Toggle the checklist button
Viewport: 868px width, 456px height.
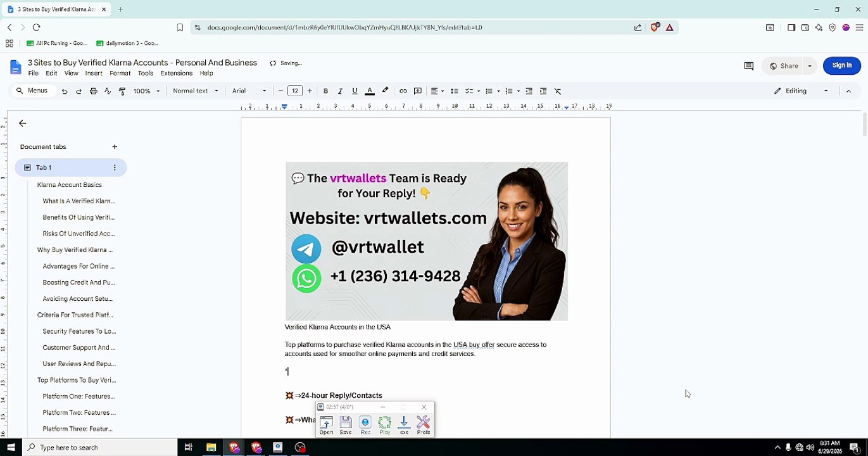pos(469,91)
